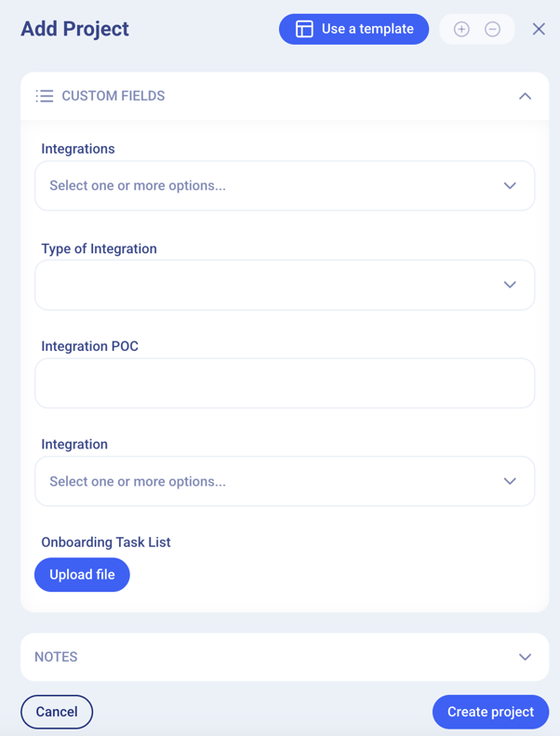Click the Onboarding Task List label
The height and width of the screenshot is (736, 560).
(106, 542)
